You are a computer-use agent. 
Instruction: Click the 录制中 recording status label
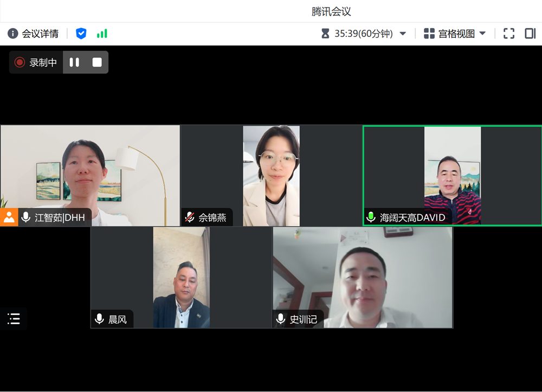click(x=43, y=62)
